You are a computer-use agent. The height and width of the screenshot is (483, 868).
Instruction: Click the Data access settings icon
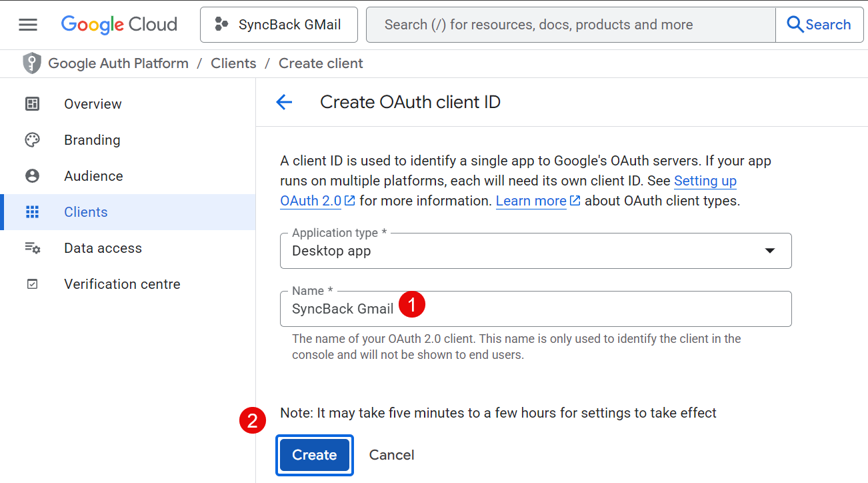click(32, 248)
